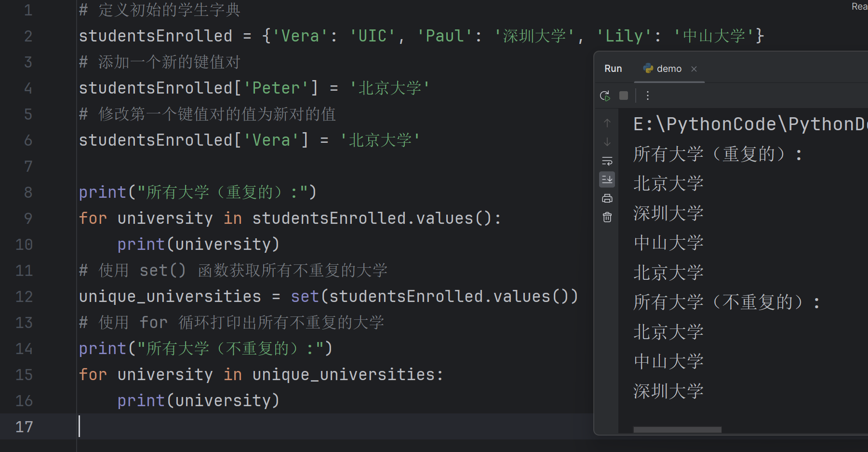Open the Run toolbar more options menu
The image size is (868, 452).
[648, 96]
